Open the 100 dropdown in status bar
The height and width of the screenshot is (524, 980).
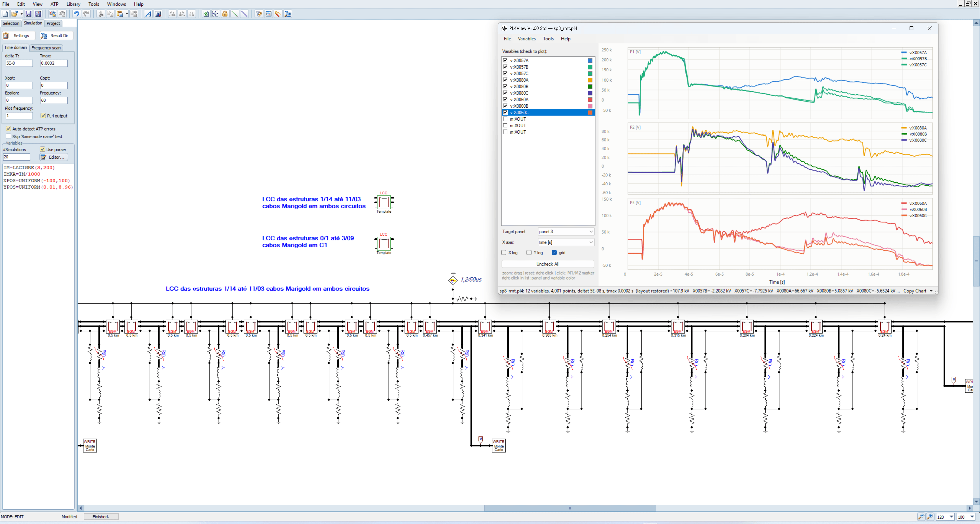pos(972,517)
